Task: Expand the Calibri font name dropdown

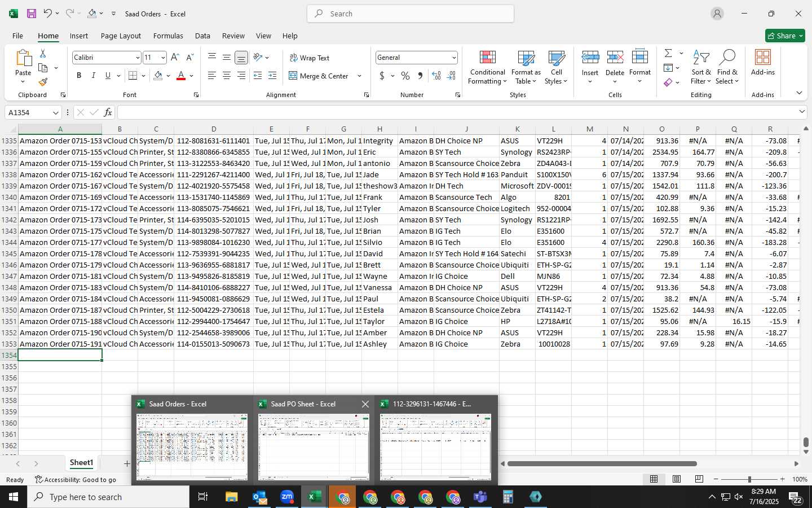Action: click(x=137, y=58)
